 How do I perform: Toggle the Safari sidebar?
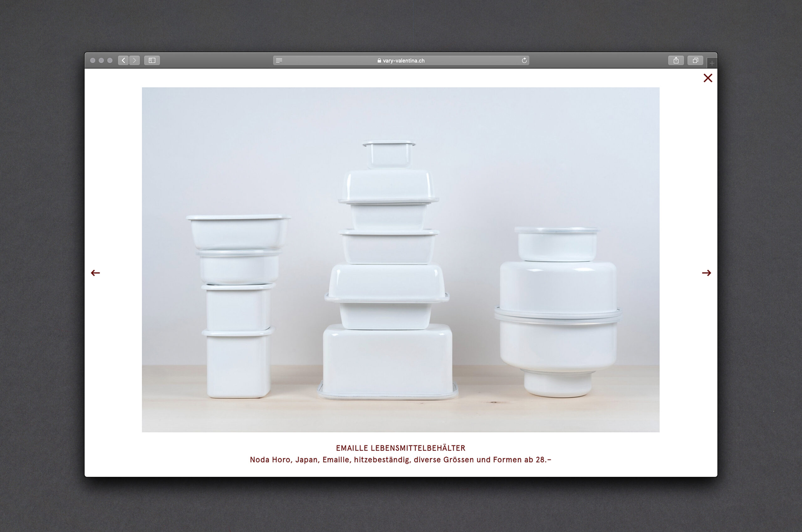pyautogui.click(x=152, y=60)
